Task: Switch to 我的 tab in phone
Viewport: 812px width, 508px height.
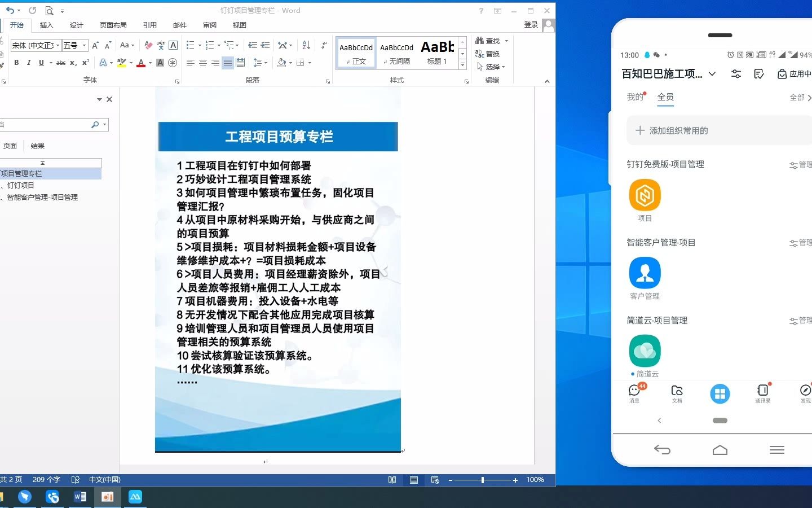Action: [635, 97]
